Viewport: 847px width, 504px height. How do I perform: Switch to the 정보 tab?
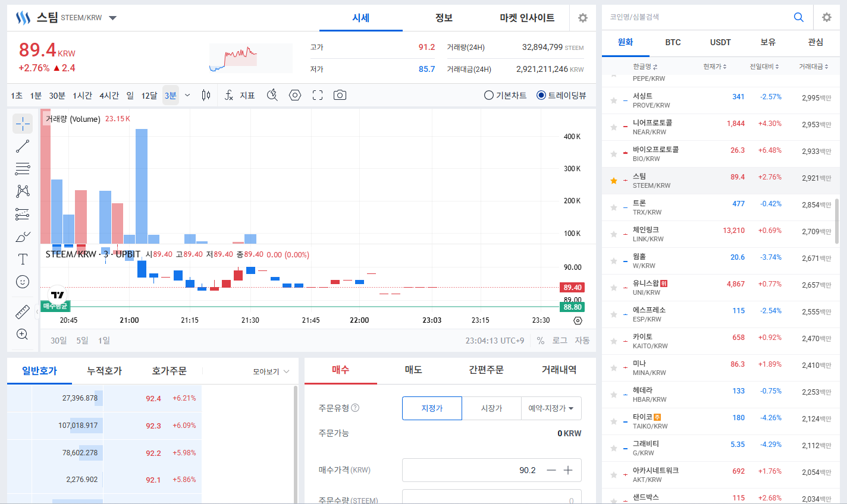(x=444, y=18)
